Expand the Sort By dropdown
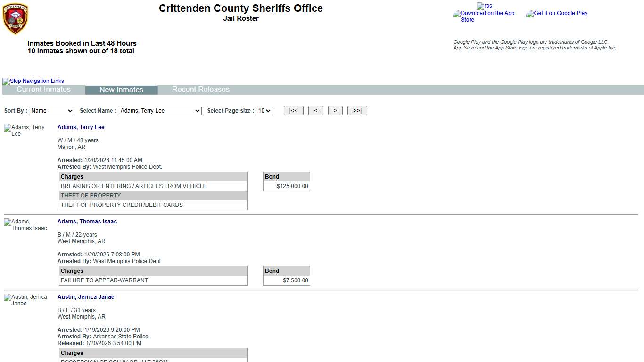The height and width of the screenshot is (362, 644). point(51,111)
